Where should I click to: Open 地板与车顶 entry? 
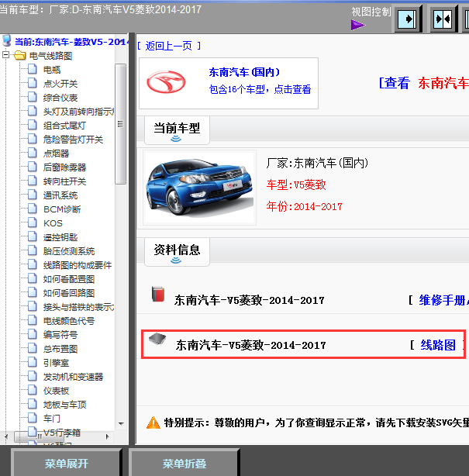pyautogui.click(x=64, y=405)
